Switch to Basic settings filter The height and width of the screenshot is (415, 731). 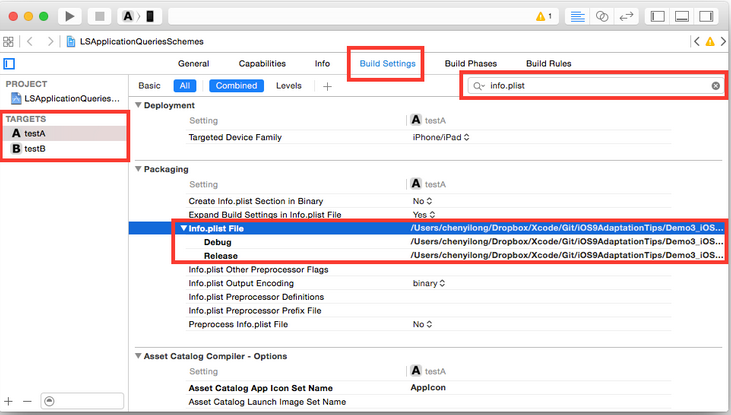coord(149,86)
